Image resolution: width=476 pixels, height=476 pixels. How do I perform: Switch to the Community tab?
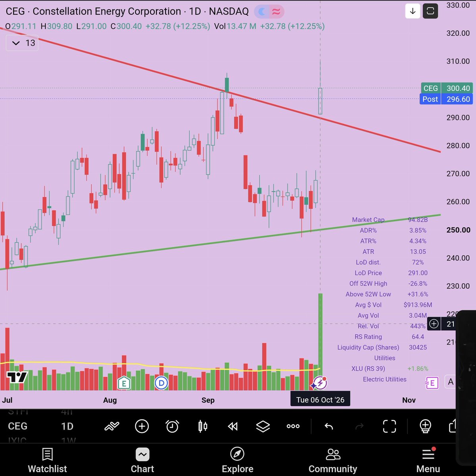(x=333, y=461)
